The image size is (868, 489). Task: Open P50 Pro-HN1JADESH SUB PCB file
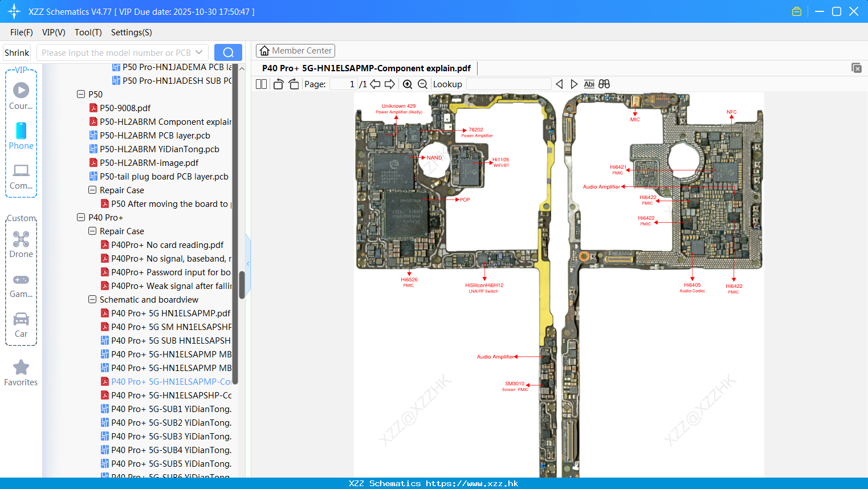(172, 80)
